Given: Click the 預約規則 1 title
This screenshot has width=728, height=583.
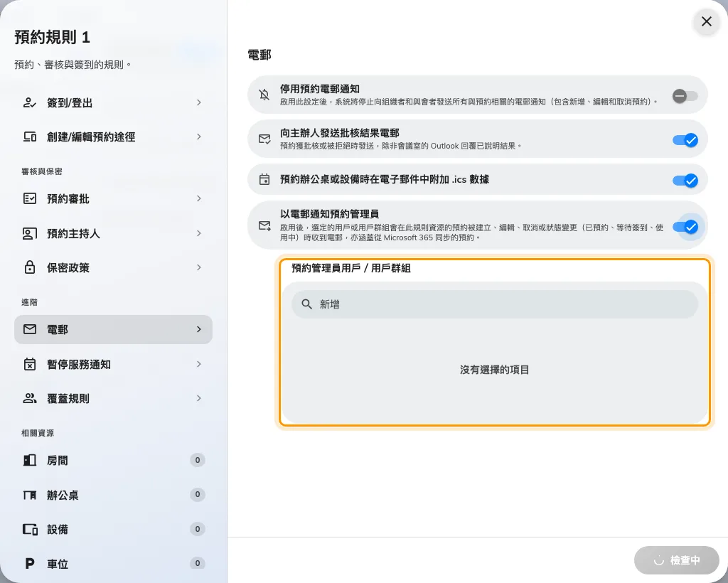Looking at the screenshot, I should 52,37.
